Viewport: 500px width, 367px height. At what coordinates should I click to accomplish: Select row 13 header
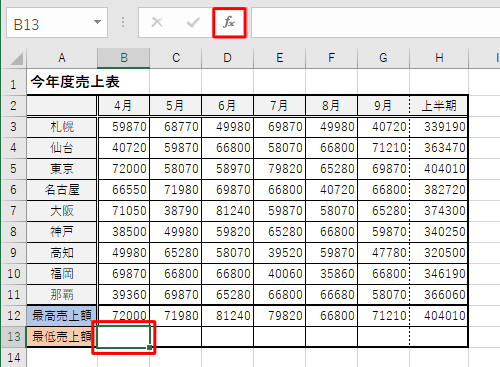(13, 337)
